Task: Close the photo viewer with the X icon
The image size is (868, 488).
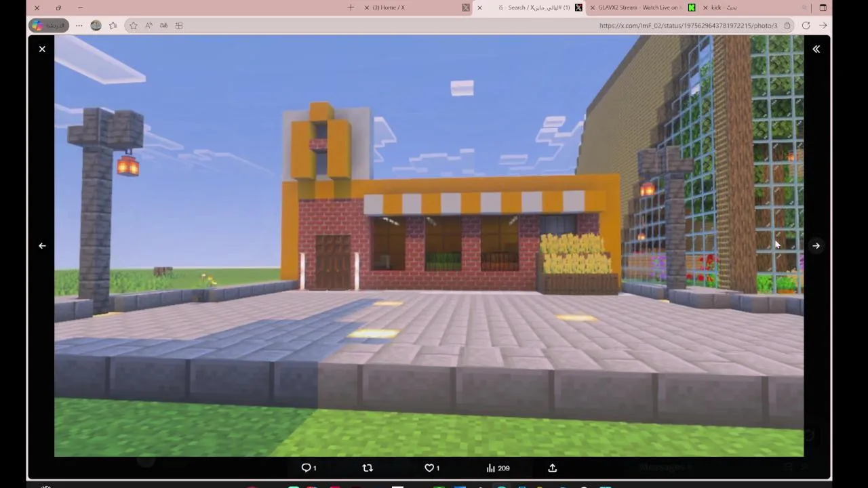Action: [x=42, y=49]
